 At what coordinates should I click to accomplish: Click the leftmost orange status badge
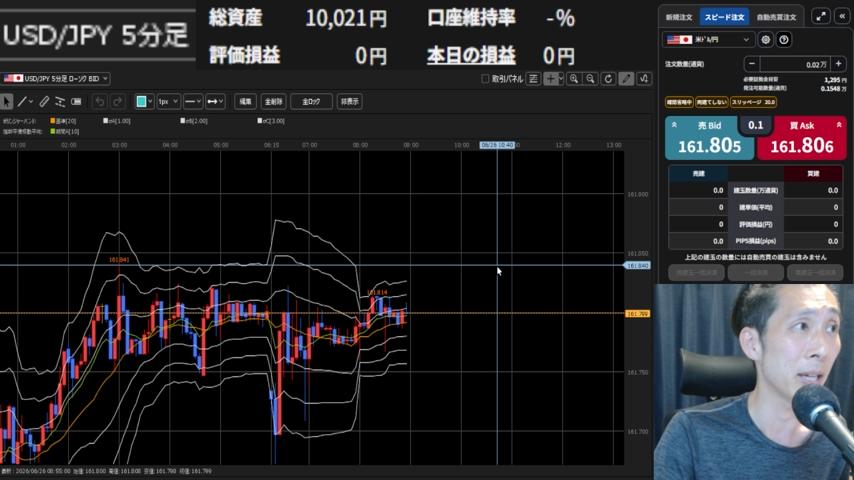click(679, 102)
